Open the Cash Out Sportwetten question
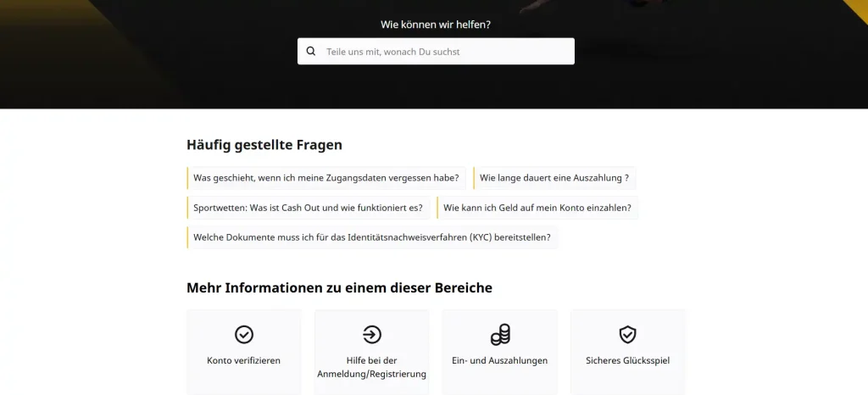The width and height of the screenshot is (868, 395). pyautogui.click(x=308, y=208)
